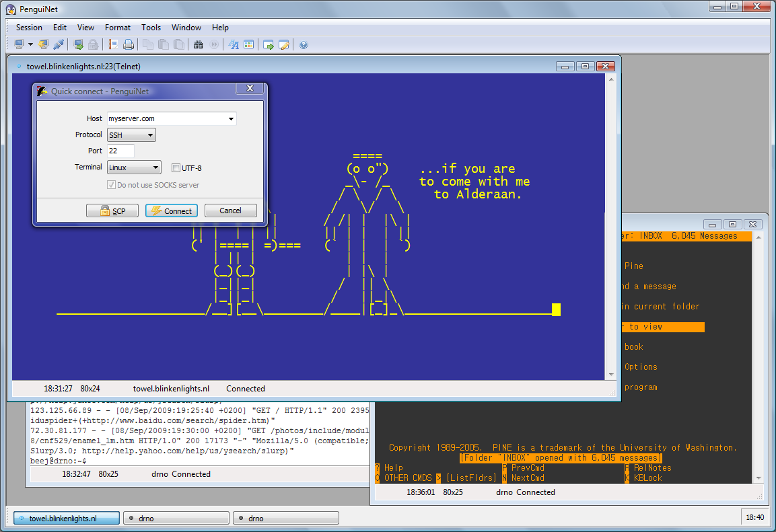Click scroll-up arrow in Pine window scrollbar
The image size is (776, 532).
pyautogui.click(x=759, y=237)
